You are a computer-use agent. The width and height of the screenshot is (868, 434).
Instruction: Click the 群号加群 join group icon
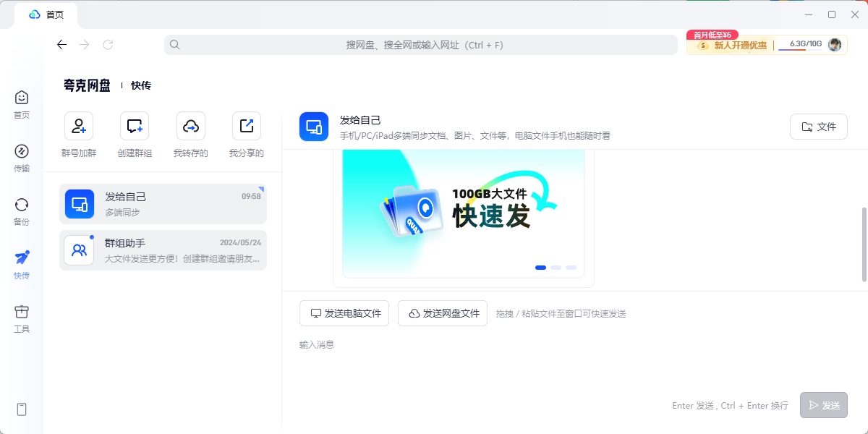(79, 126)
